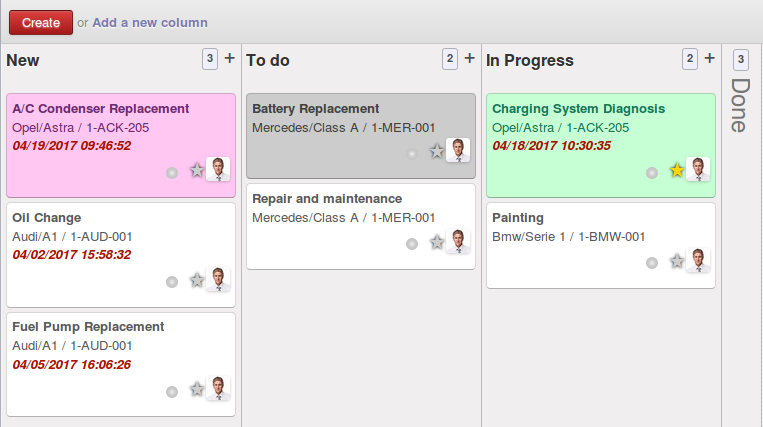763x427 pixels.
Task: Star the Painting card
Action: (x=677, y=261)
